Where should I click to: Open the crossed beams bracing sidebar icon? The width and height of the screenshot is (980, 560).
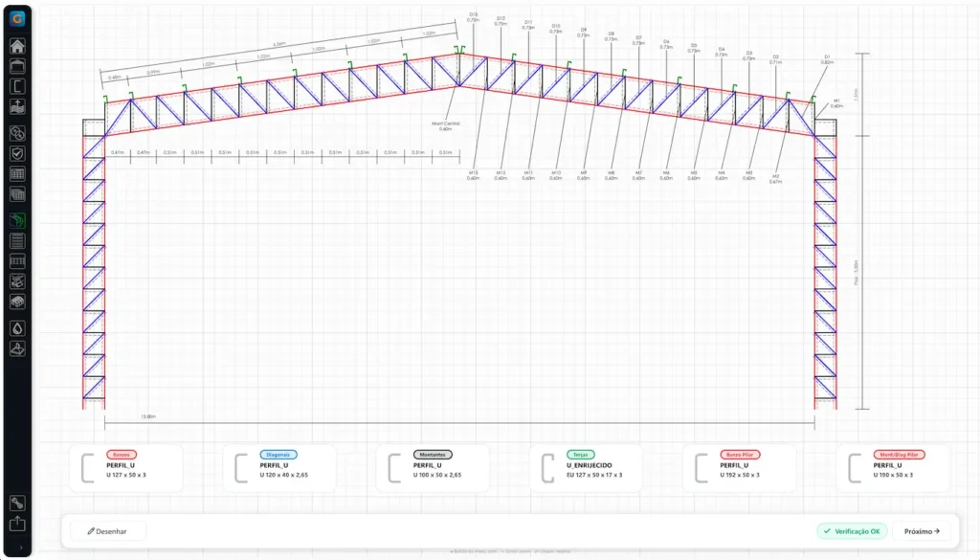[x=17, y=281]
